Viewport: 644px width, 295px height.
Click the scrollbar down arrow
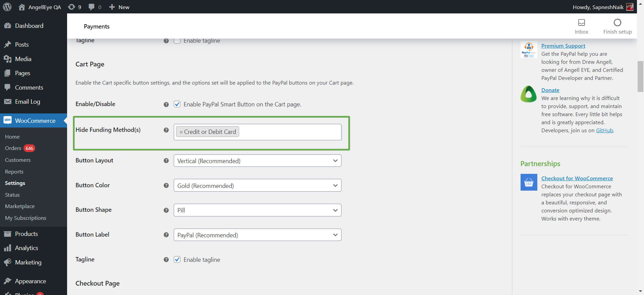tap(640, 291)
